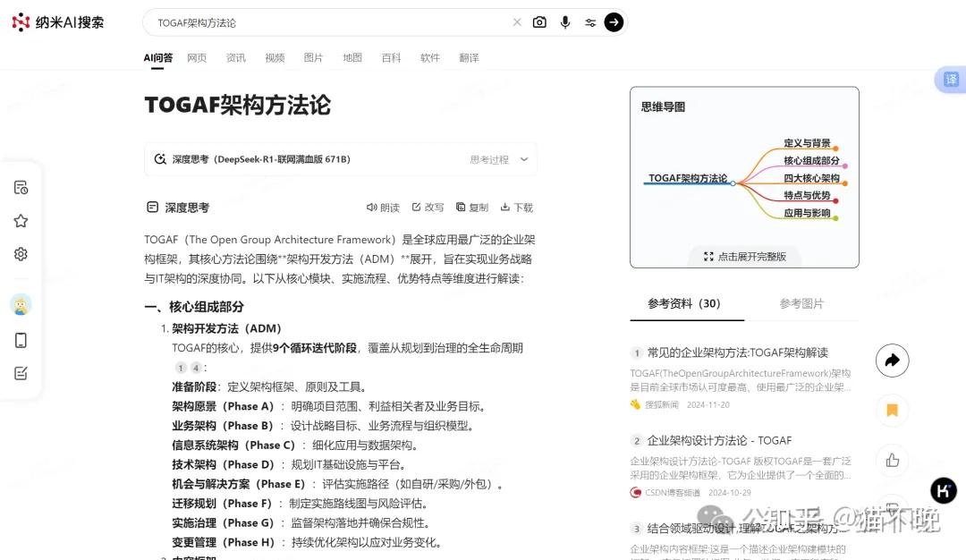Click user avatar in left sidebar
This screenshot has height=560, width=966.
(x=21, y=304)
